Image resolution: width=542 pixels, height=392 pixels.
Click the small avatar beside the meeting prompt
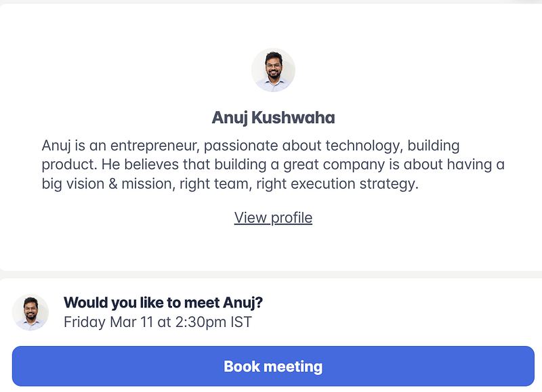tap(30, 312)
